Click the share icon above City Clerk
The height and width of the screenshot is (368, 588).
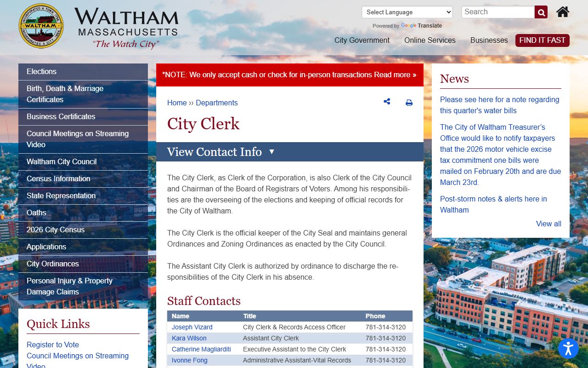[x=387, y=102]
